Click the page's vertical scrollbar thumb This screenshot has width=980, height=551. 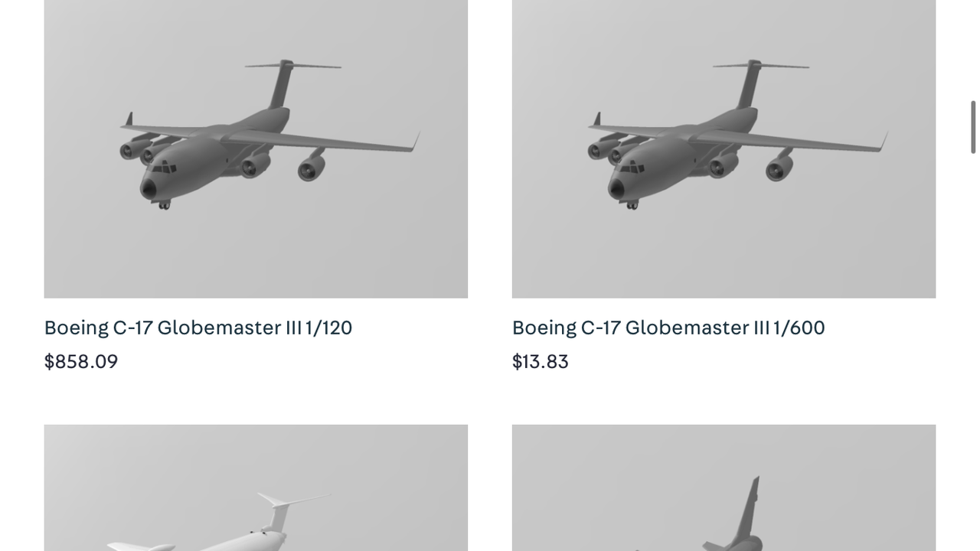coord(973,127)
